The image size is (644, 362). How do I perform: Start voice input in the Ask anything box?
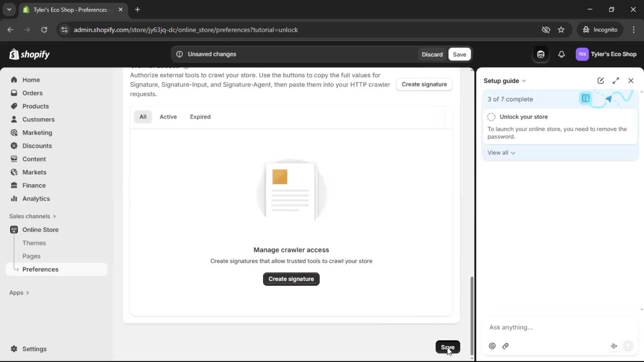point(614,346)
